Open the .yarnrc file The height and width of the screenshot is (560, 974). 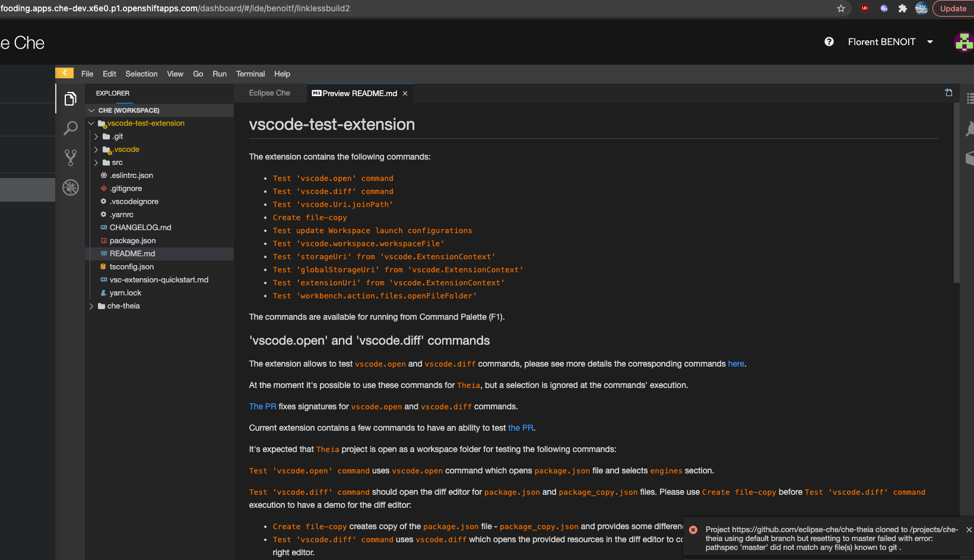122,215
